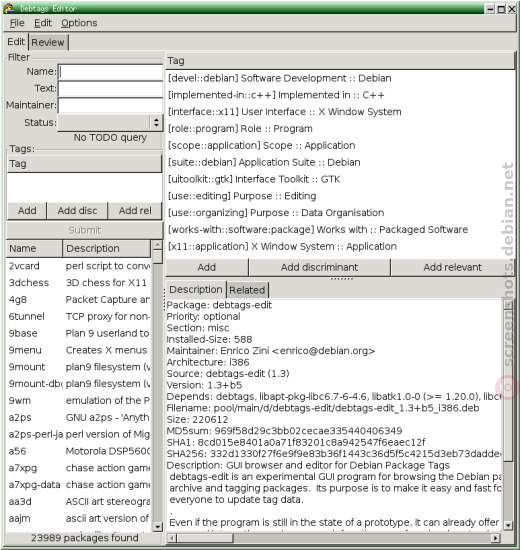520x550 pixels.
Task: Select the a56 package row
Action: click(x=79, y=451)
